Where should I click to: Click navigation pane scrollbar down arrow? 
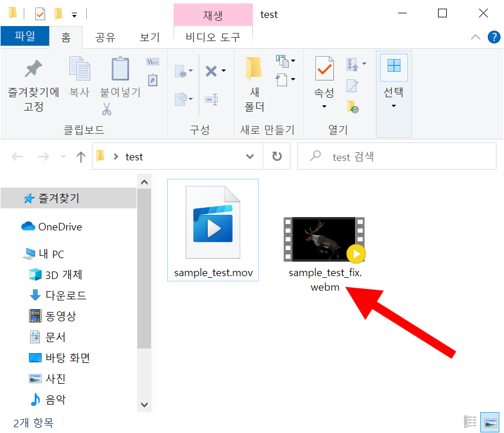[x=144, y=405]
